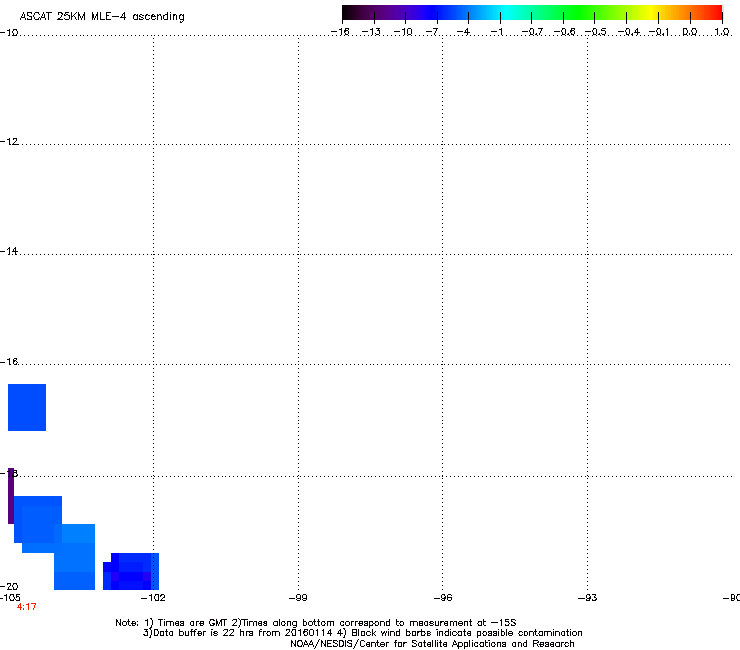Click the -20 latitude axis label

(9, 586)
